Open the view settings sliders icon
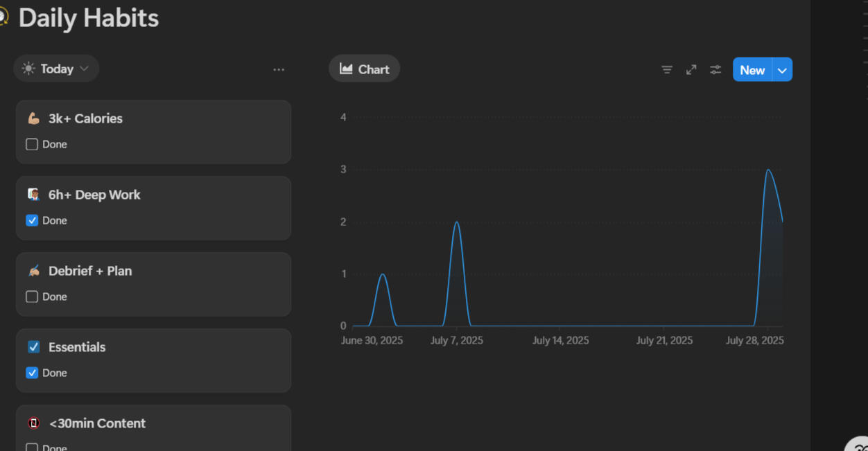 (x=715, y=69)
